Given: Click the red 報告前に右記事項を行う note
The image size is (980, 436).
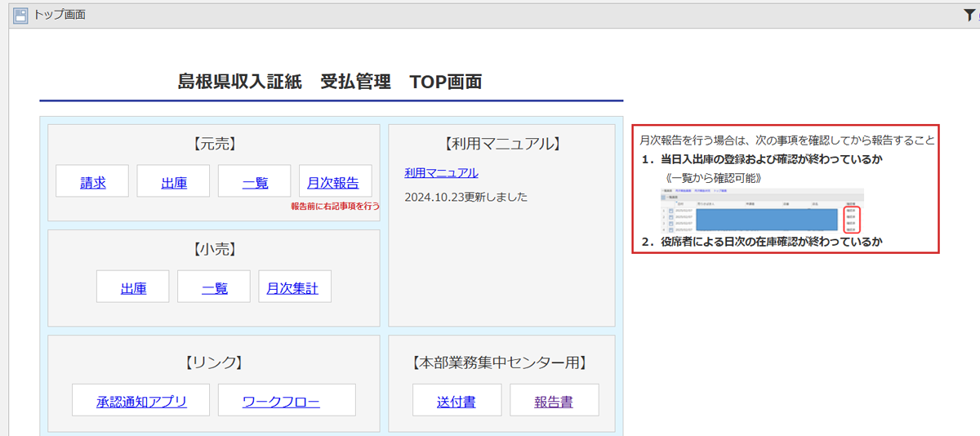Looking at the screenshot, I should (335, 206).
